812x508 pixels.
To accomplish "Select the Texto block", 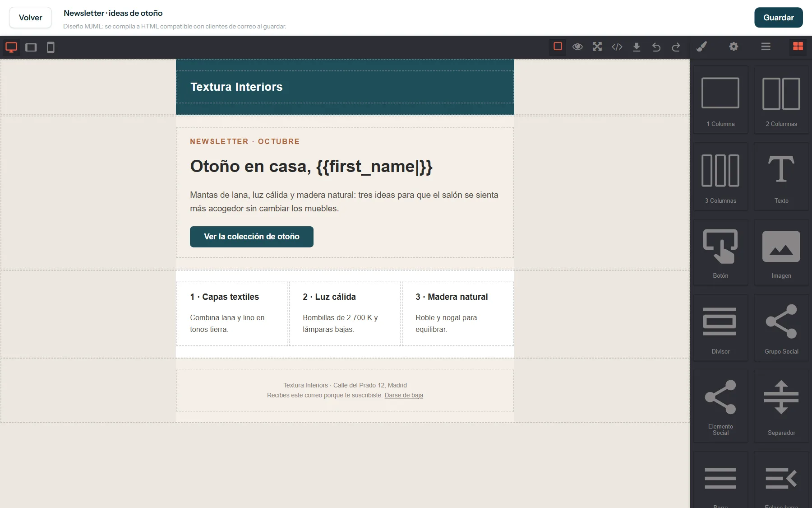I will [x=781, y=177].
